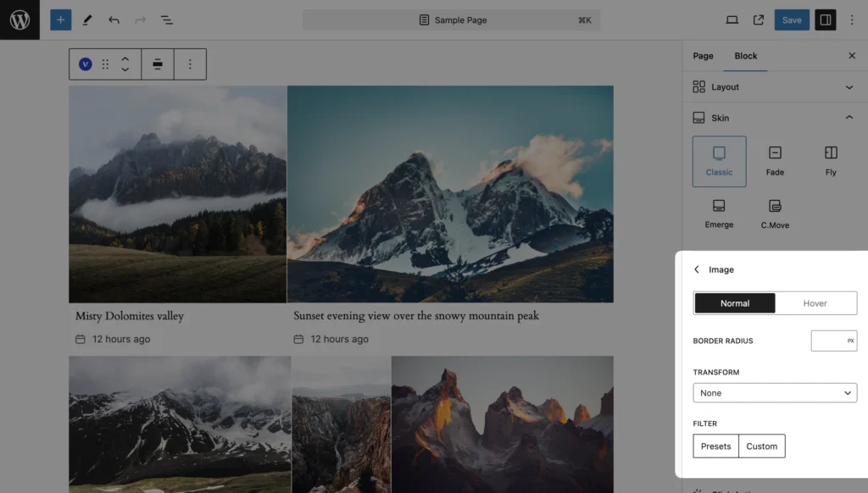
Task: Click the Save button
Action: tap(792, 19)
